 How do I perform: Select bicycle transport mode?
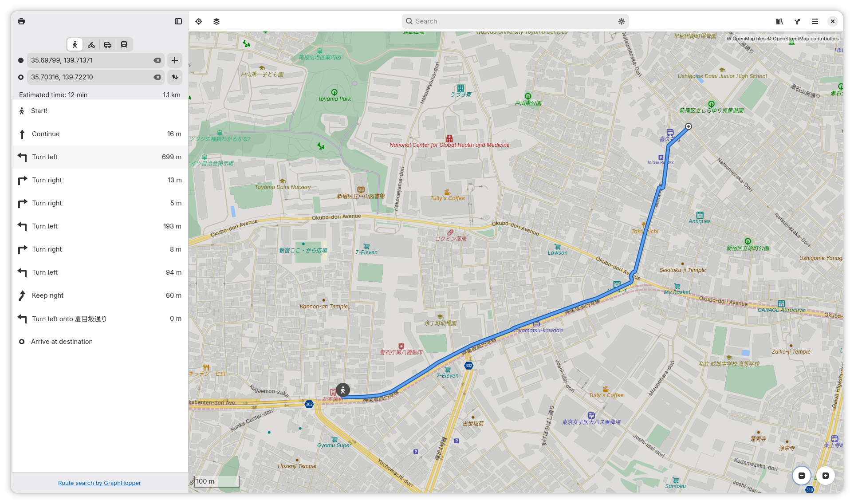[91, 44]
